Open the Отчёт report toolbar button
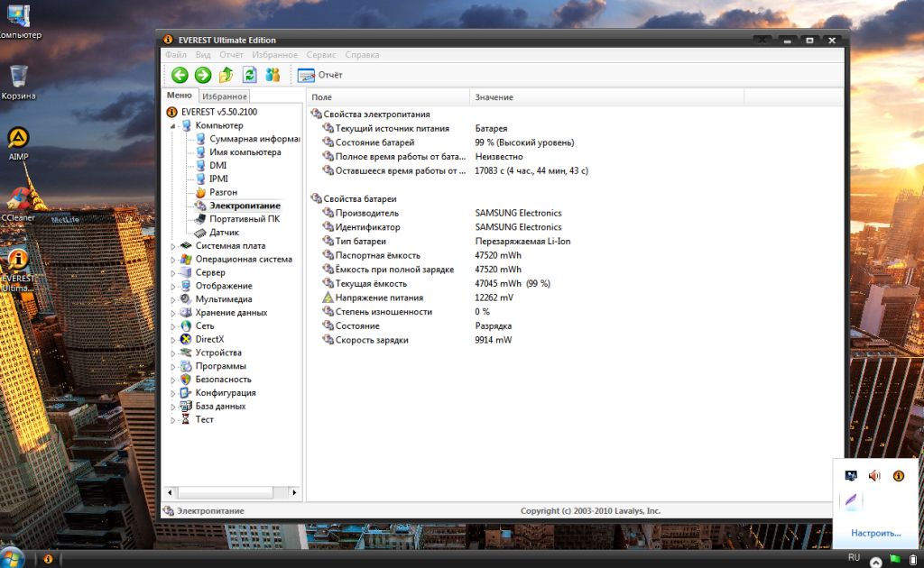Viewport: 924px width, 568px height. coord(320,76)
